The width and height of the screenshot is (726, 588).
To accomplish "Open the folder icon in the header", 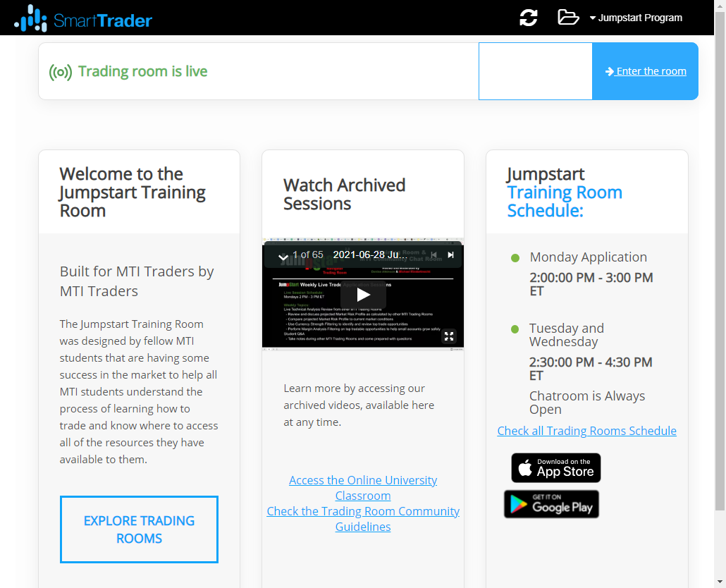I will (568, 18).
